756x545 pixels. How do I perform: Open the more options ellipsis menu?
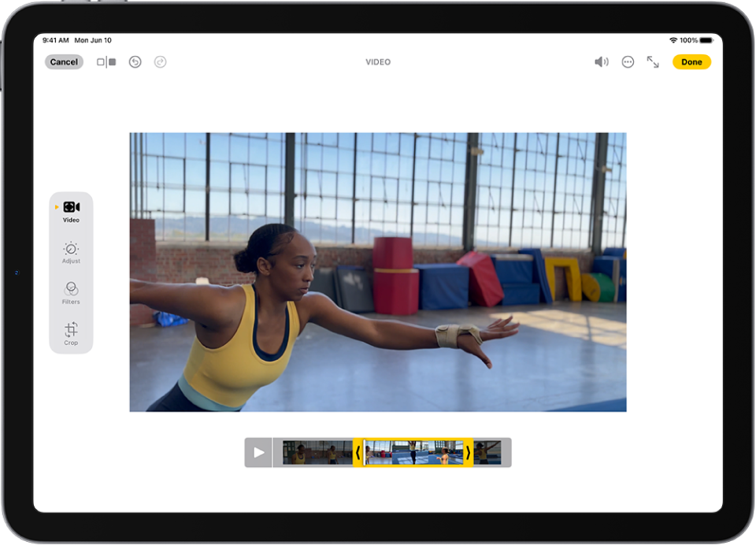click(628, 61)
